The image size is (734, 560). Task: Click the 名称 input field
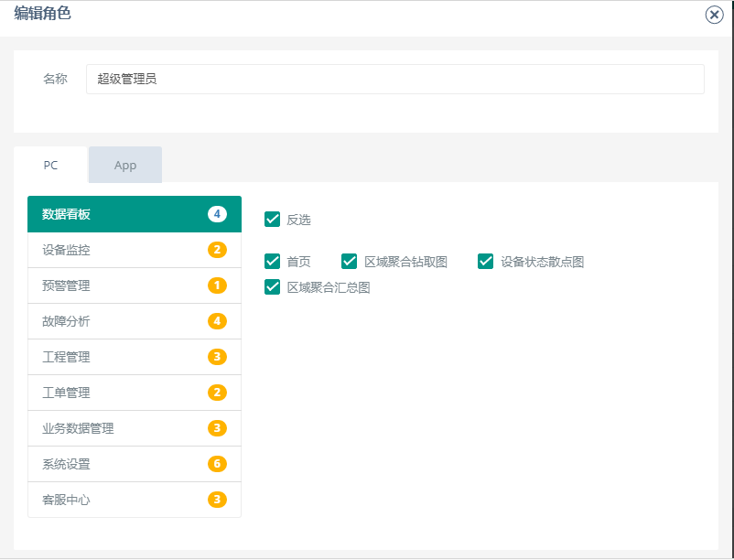tap(395, 79)
